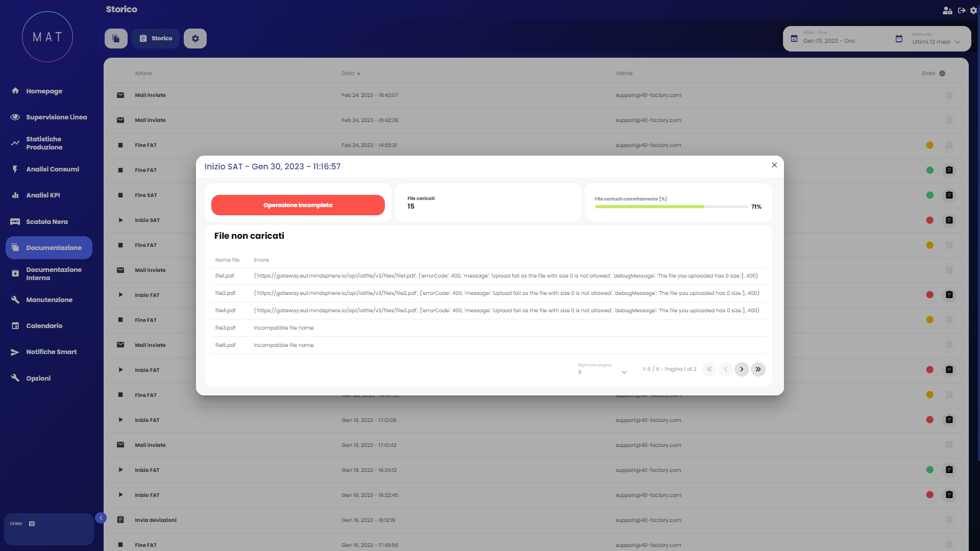Click the logout icon in the header
980x551 pixels.
tap(962, 10)
